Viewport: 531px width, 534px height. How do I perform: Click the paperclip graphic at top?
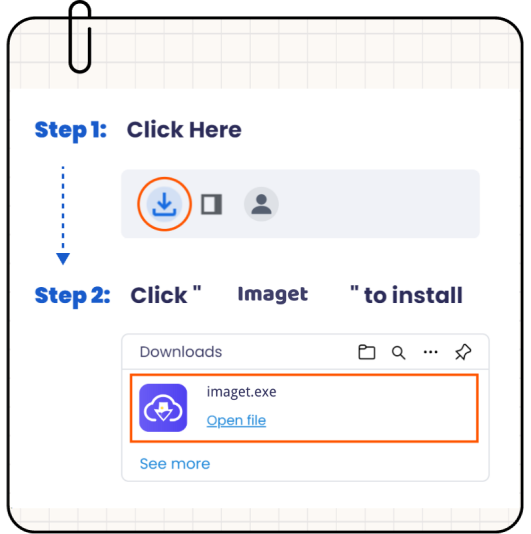[80, 37]
